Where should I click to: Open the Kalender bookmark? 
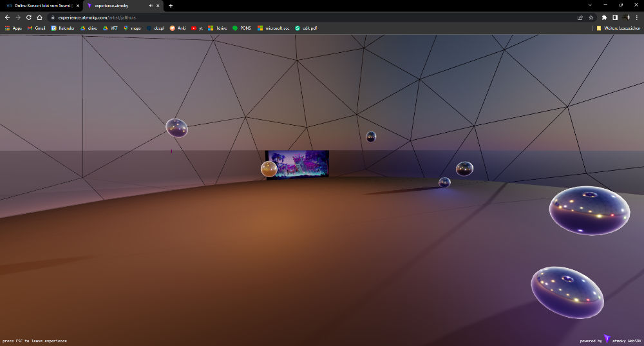[x=62, y=28]
